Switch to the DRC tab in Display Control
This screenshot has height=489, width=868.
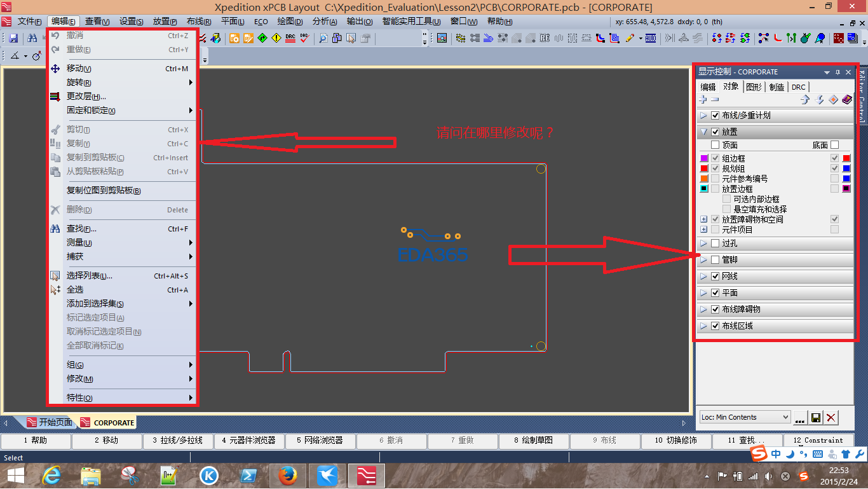[799, 87]
